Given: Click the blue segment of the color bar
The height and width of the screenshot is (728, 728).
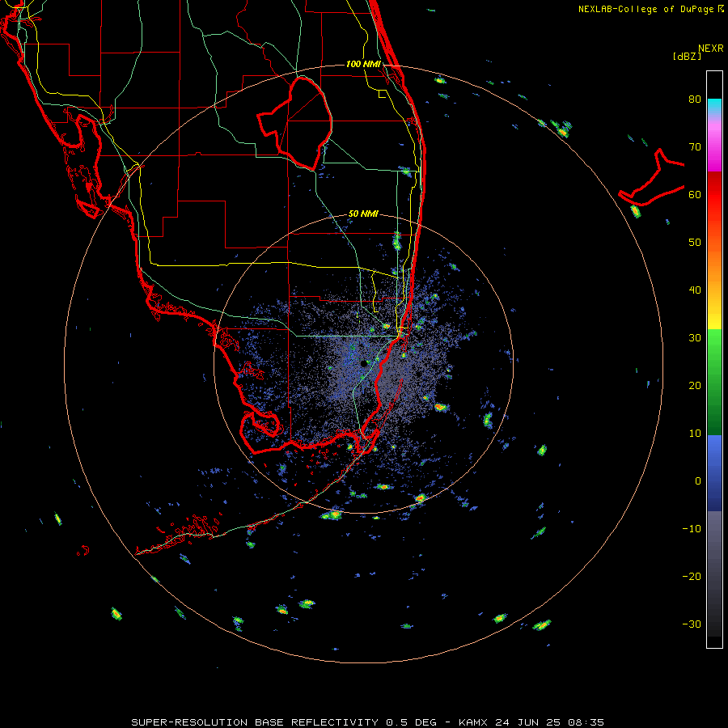Looking at the screenshot, I should [714, 473].
